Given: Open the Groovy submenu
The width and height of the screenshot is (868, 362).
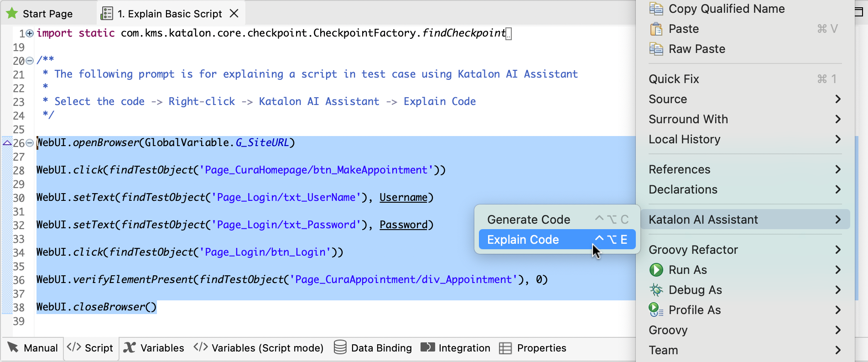Looking at the screenshot, I should click(x=744, y=330).
